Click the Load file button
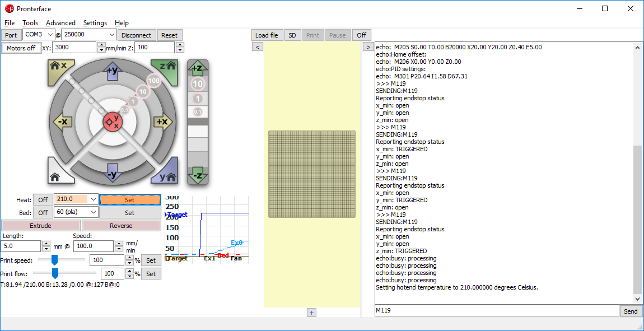Viewport: 644px width, 331px height. (x=267, y=35)
